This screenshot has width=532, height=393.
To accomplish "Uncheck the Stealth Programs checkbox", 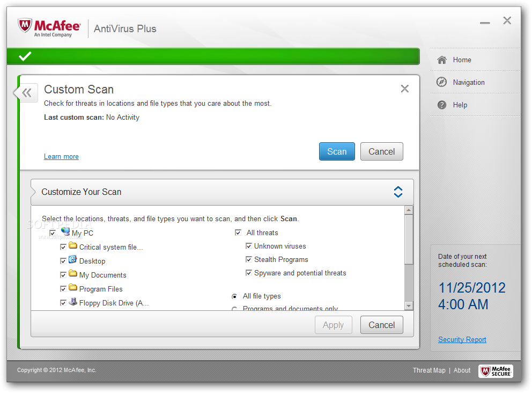I will click(x=249, y=259).
